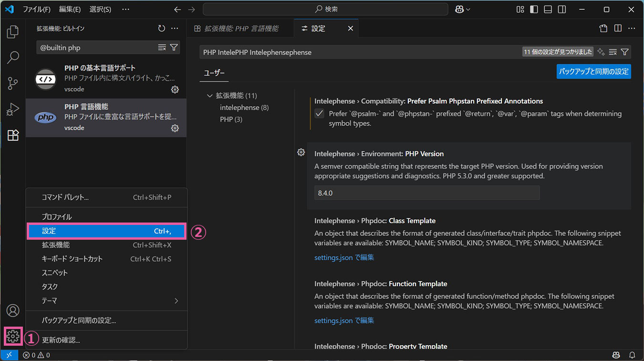
Task: Choose 更新の確認... menu entry
Action: (x=106, y=340)
